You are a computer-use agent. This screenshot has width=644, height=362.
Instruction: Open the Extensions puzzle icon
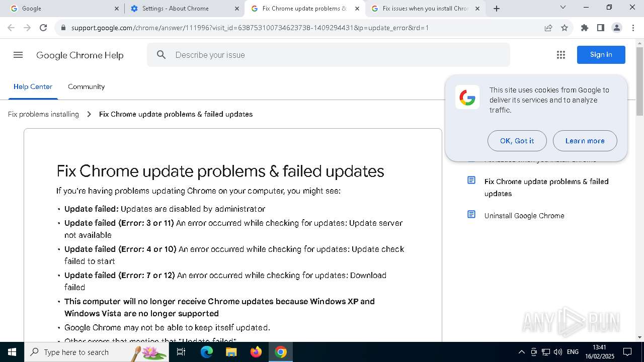tap(585, 28)
